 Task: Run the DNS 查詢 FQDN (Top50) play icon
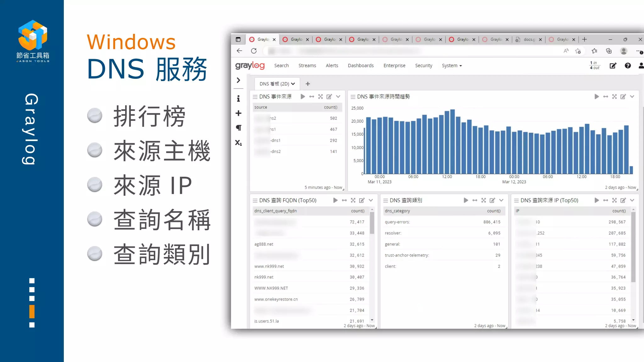335,200
